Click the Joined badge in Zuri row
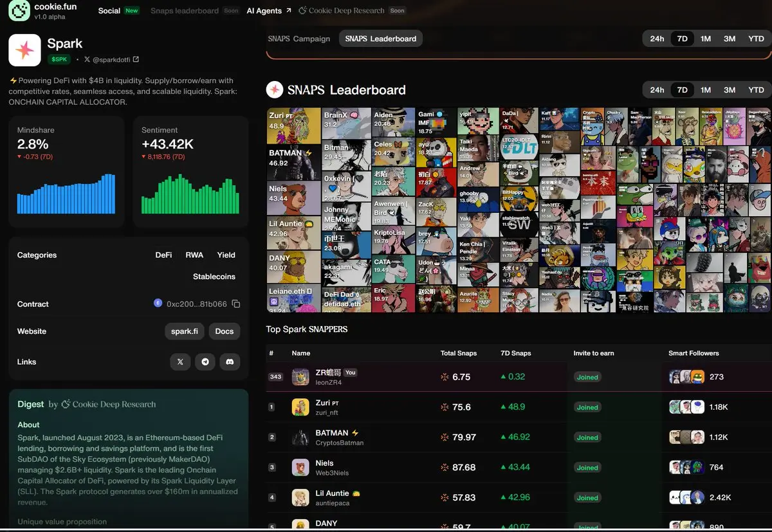 (x=587, y=407)
